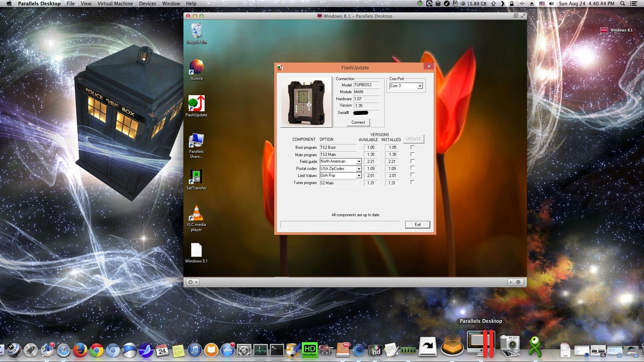Click the update progress bar
Viewport: 644px width, 362px height.
(340, 225)
